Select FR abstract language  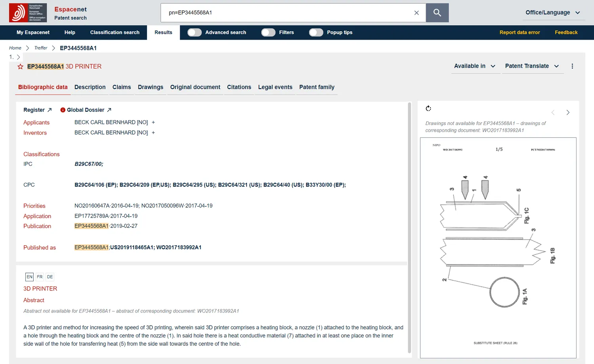pyautogui.click(x=40, y=277)
